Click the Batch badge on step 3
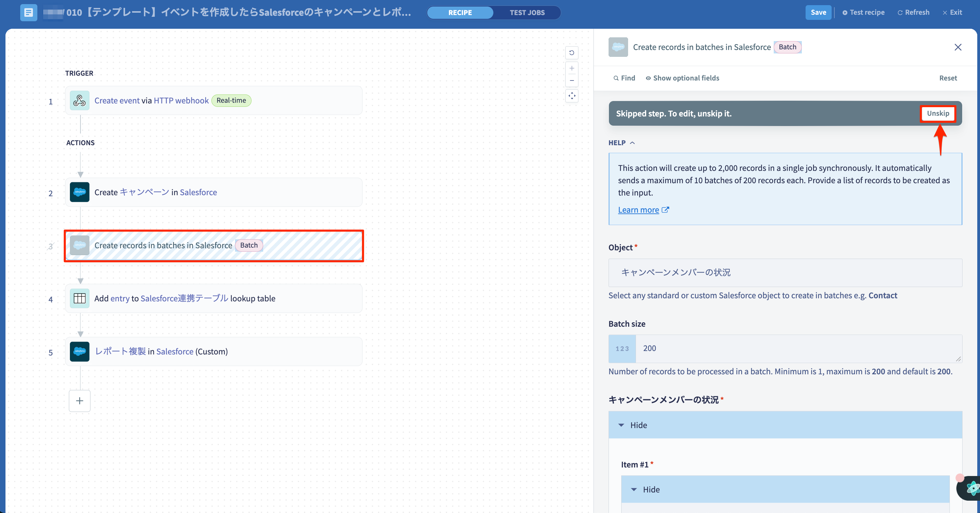980x513 pixels. pyautogui.click(x=249, y=245)
